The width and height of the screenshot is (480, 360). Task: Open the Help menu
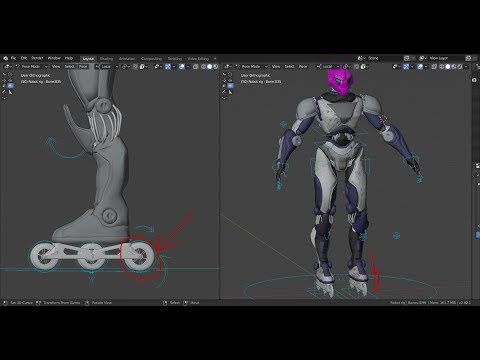[69, 58]
